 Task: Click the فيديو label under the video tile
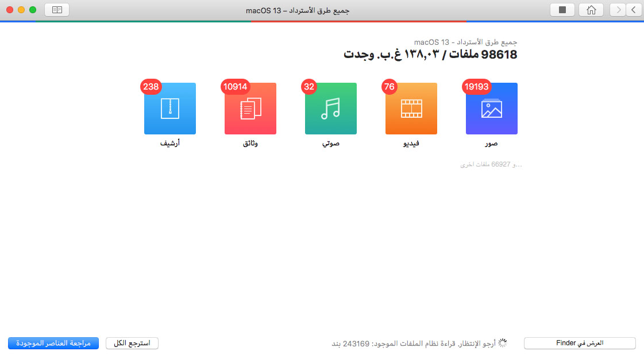[411, 143]
